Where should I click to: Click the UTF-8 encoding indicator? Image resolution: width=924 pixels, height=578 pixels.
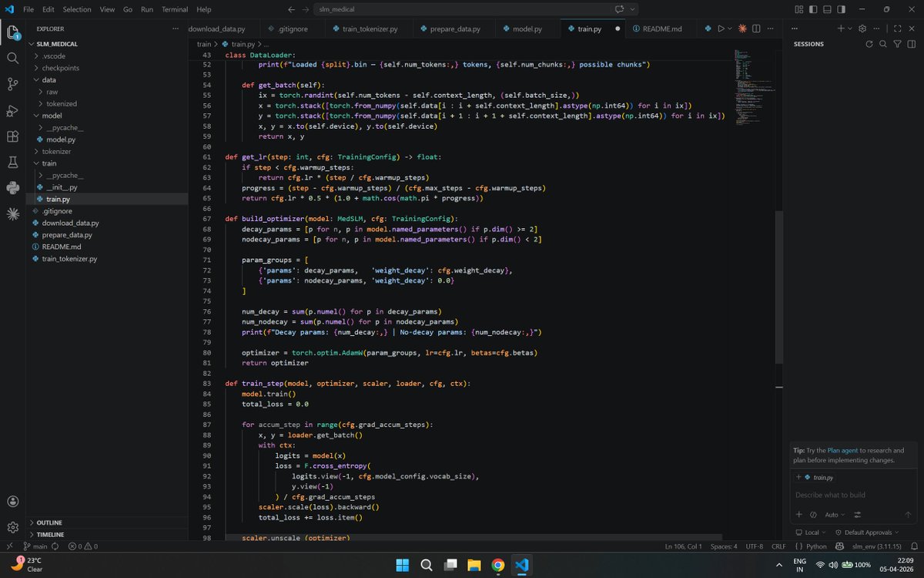[754, 546]
